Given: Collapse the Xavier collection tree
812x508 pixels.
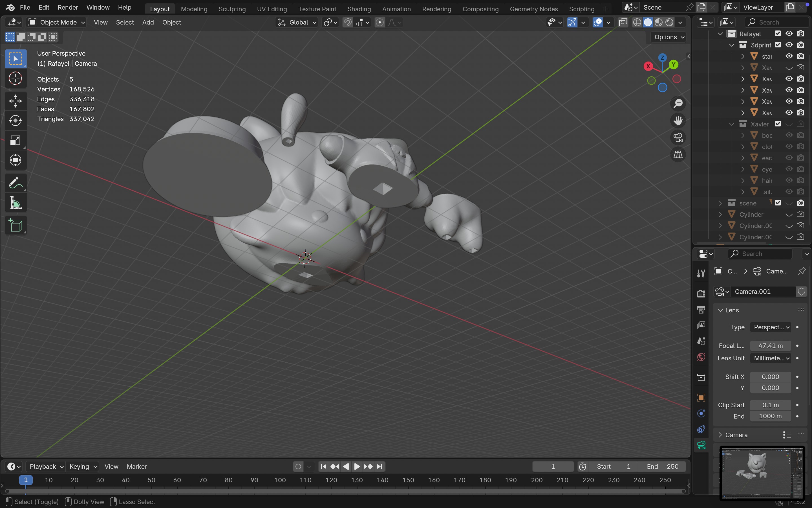Looking at the screenshot, I should pos(731,124).
